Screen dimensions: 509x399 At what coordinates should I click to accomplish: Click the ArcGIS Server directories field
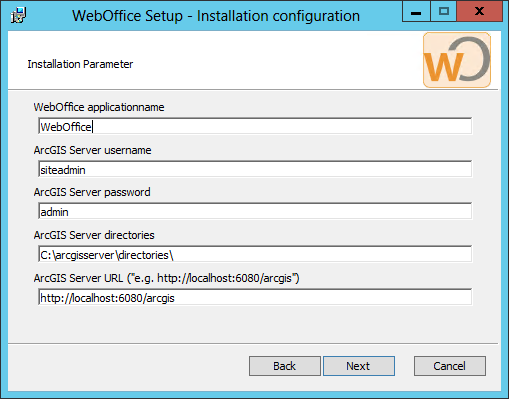click(x=255, y=254)
